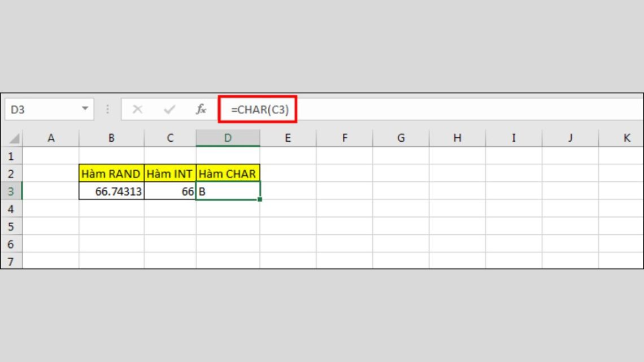Click the fill handle on cell D3
The image size is (644, 362).
point(259,199)
